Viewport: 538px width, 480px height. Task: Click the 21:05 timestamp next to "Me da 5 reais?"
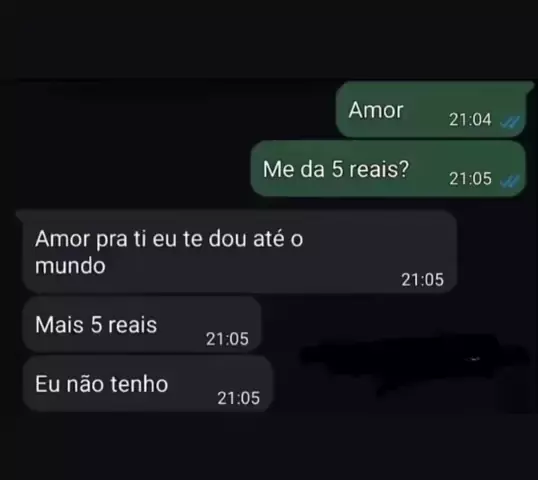pyautogui.click(x=470, y=179)
